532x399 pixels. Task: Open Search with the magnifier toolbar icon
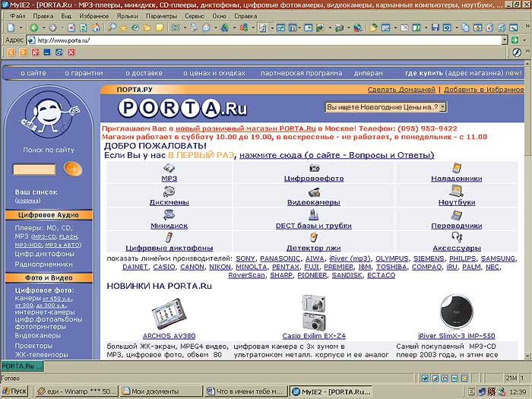click(111, 28)
